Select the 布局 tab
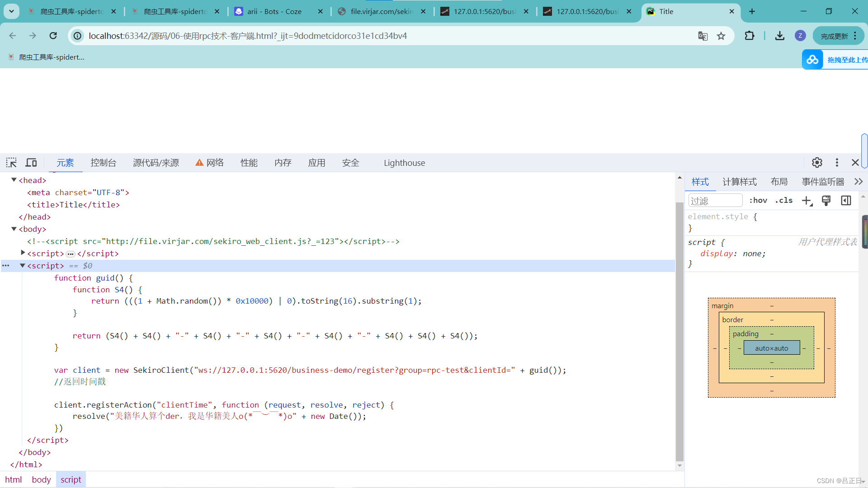The height and width of the screenshot is (488, 868). point(779,182)
